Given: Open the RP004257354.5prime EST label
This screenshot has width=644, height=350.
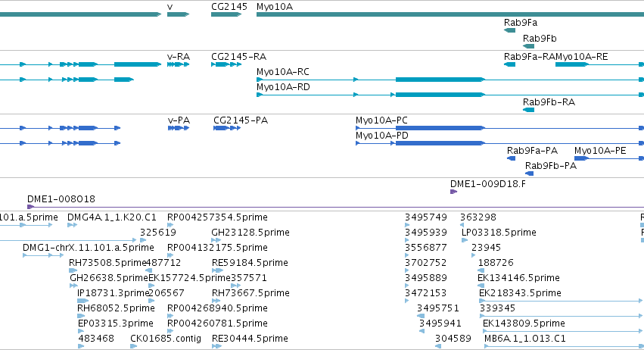Looking at the screenshot, I should 217,217.
